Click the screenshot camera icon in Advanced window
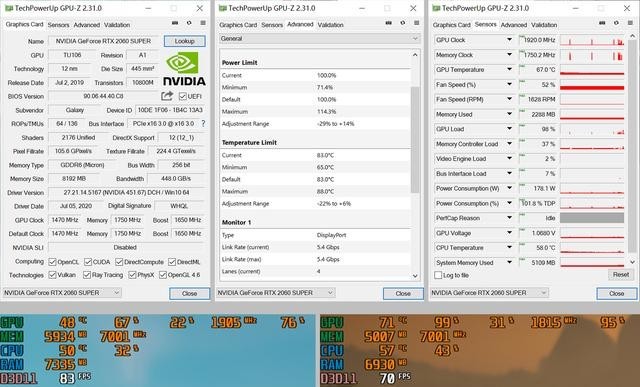This screenshot has width=640, height=387. point(389,23)
